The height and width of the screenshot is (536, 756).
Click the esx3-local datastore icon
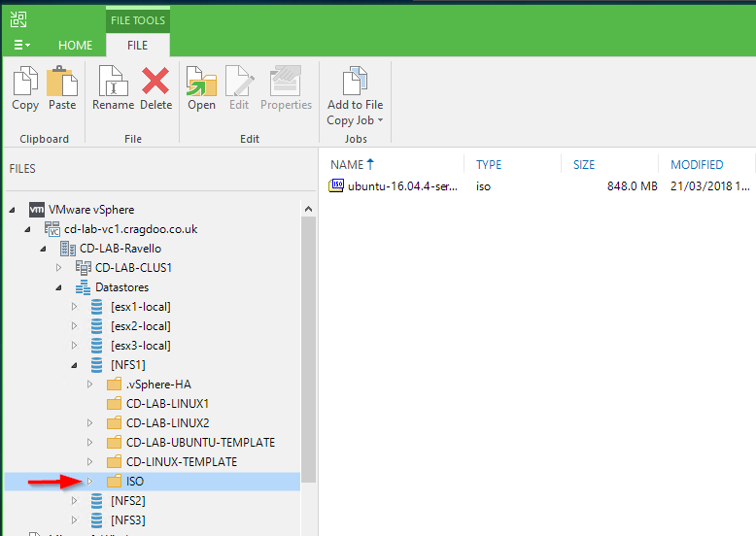[96, 346]
